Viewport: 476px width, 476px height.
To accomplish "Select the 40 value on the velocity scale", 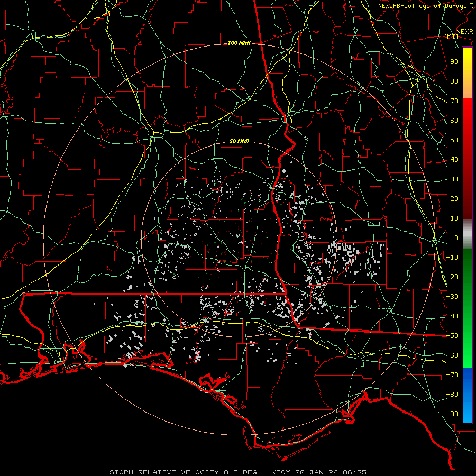I will pos(454,160).
